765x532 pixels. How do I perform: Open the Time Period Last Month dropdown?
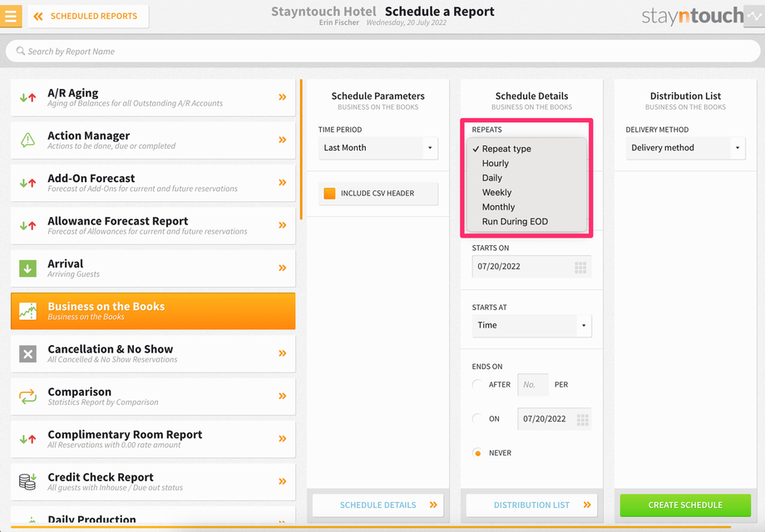pos(378,148)
